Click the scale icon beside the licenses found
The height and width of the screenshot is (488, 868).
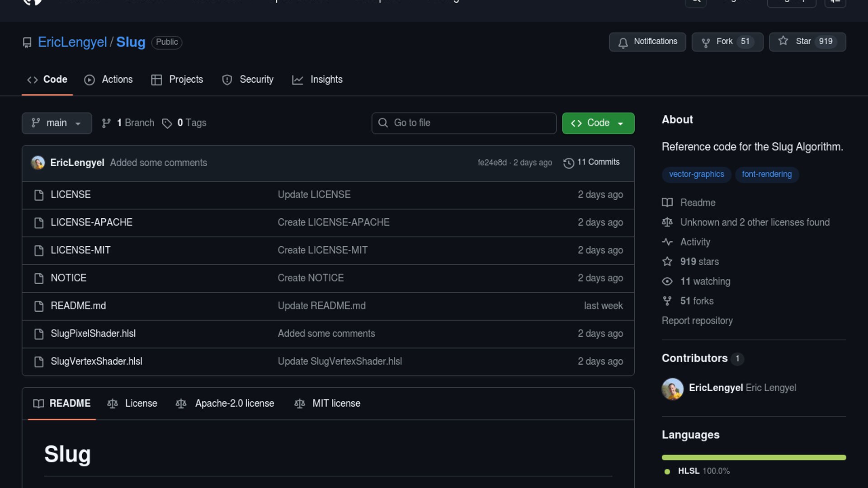pyautogui.click(x=667, y=222)
